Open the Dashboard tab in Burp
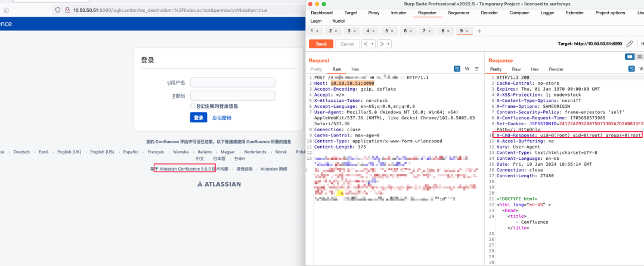This screenshot has height=266, width=644. tap(322, 13)
